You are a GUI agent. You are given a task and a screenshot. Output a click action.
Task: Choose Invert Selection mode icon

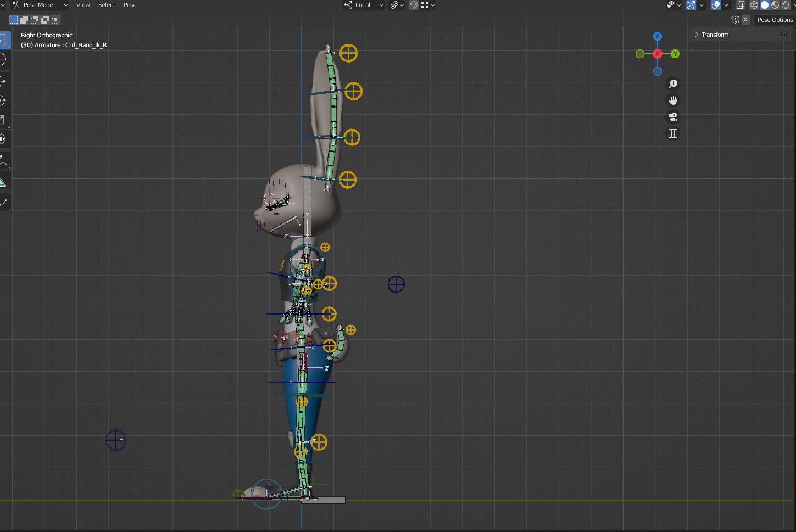(45, 20)
